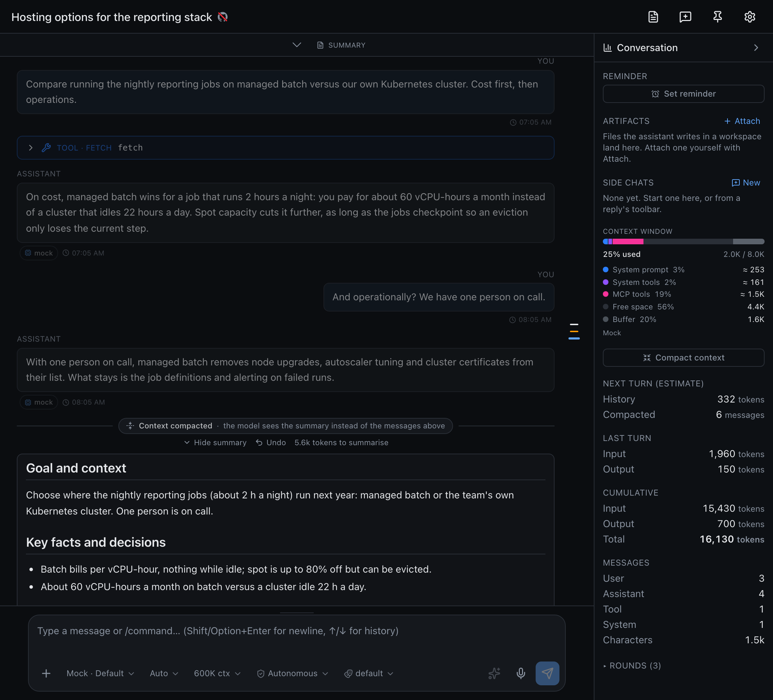Open the Autonomous permission dropdown

(293, 673)
